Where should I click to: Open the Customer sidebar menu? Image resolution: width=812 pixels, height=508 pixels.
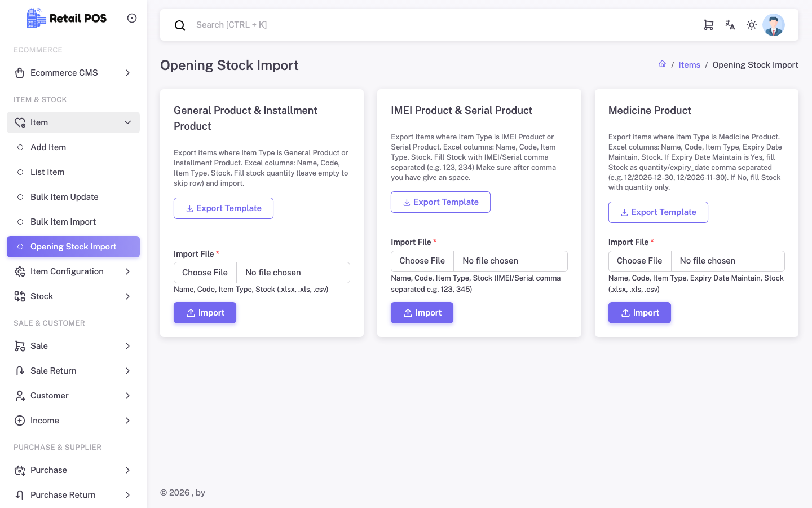[x=73, y=396]
